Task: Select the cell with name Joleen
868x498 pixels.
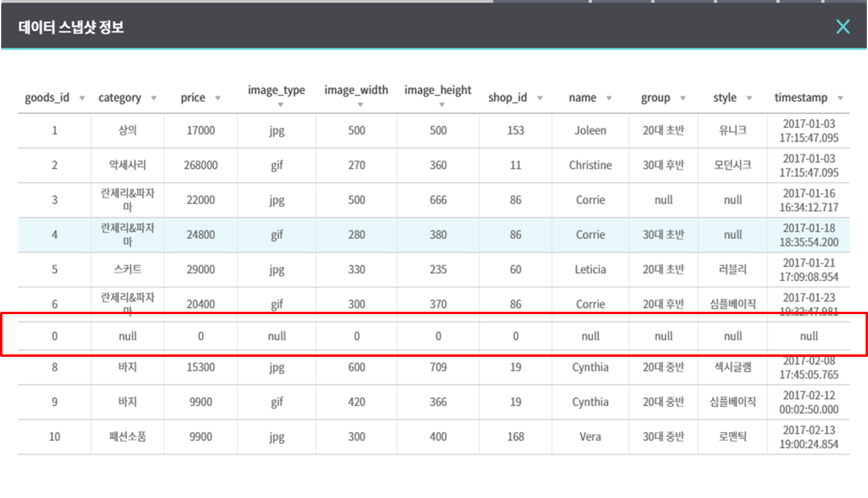Action: [590, 130]
